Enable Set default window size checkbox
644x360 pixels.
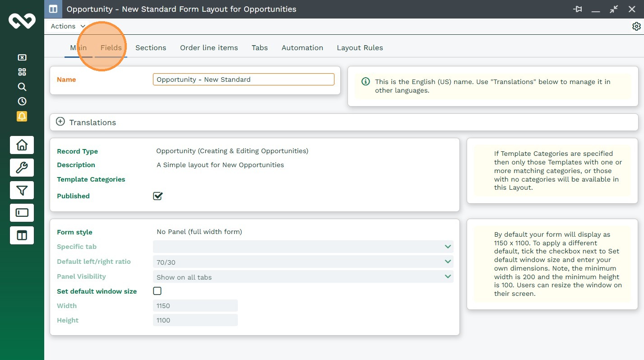pos(157,291)
